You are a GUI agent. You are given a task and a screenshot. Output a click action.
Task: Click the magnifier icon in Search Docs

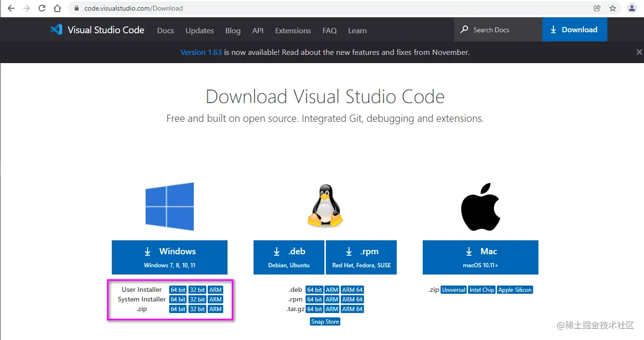[x=464, y=30]
